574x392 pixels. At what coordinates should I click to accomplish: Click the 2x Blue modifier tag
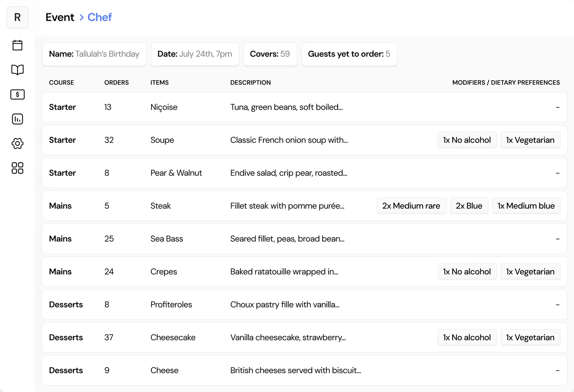[x=469, y=206]
